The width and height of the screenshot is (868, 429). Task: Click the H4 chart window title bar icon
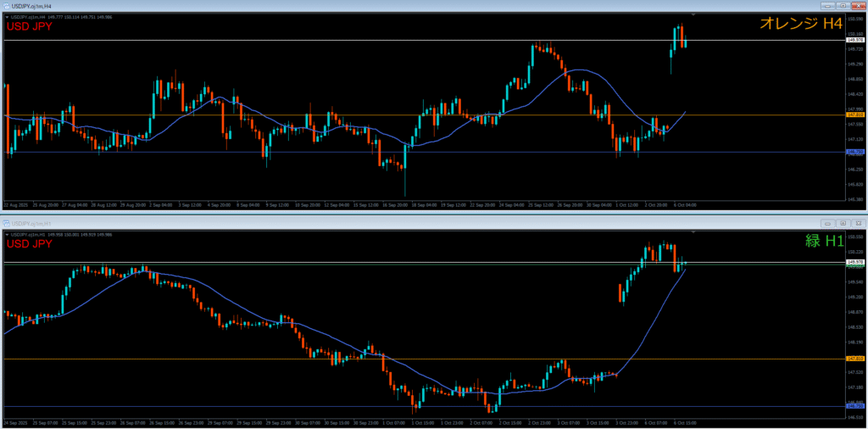(6, 6)
